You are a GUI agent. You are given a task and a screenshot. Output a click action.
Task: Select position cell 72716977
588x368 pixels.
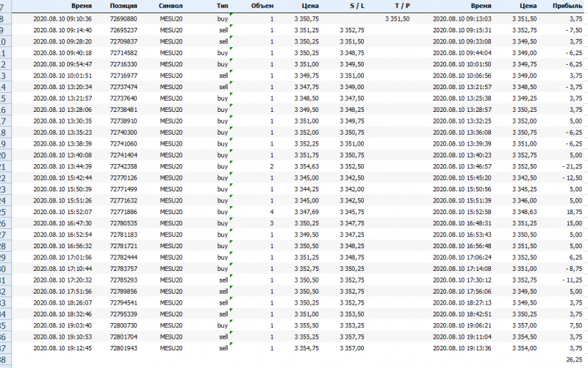(x=123, y=76)
